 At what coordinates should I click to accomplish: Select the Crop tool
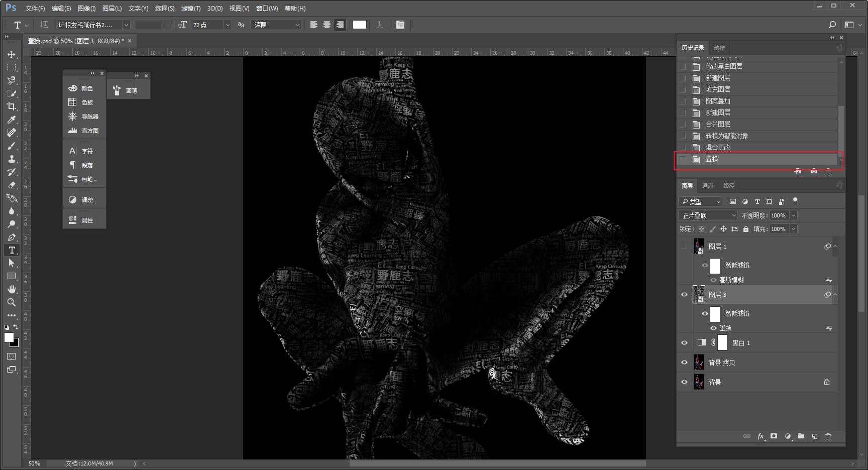click(x=11, y=106)
